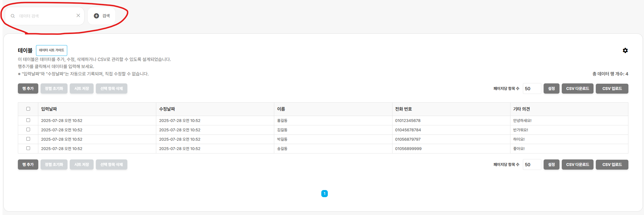Focus the 데이터 검색 input field
This screenshot has height=215, width=644.
[x=46, y=16]
